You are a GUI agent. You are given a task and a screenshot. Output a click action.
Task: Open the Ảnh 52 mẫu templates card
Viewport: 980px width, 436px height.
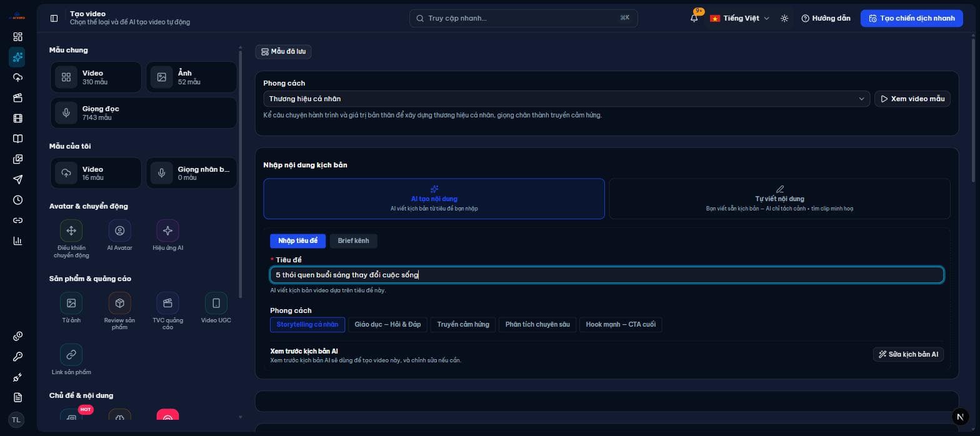coord(191,77)
